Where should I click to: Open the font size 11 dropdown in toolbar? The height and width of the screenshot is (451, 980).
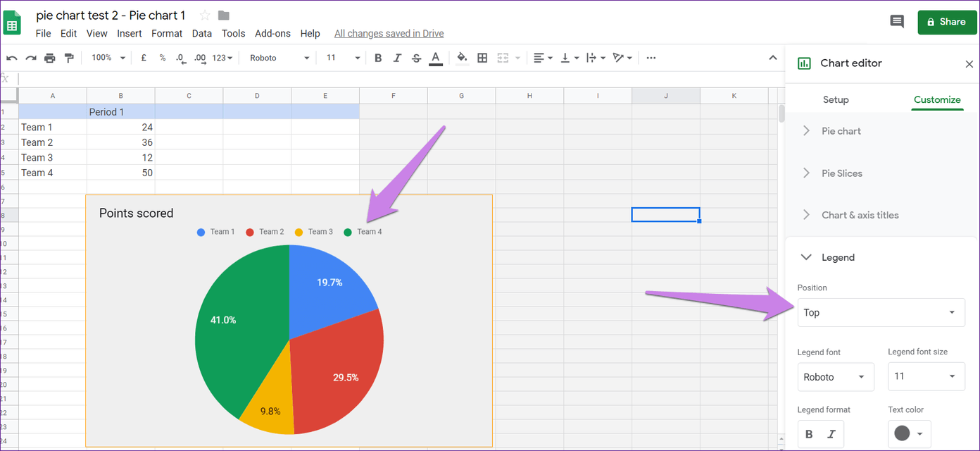(x=343, y=58)
